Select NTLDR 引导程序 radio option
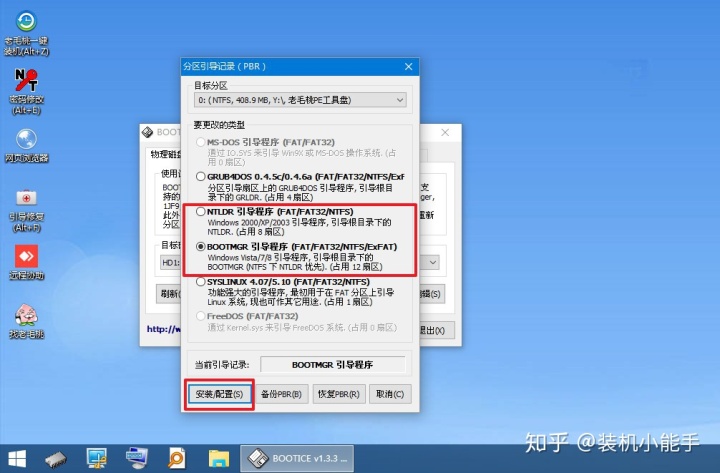The width and height of the screenshot is (720, 473). click(x=201, y=212)
